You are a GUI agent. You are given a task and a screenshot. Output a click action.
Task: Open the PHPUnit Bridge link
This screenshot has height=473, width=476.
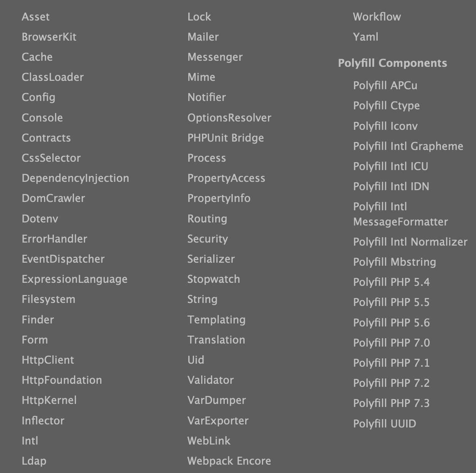tap(225, 138)
